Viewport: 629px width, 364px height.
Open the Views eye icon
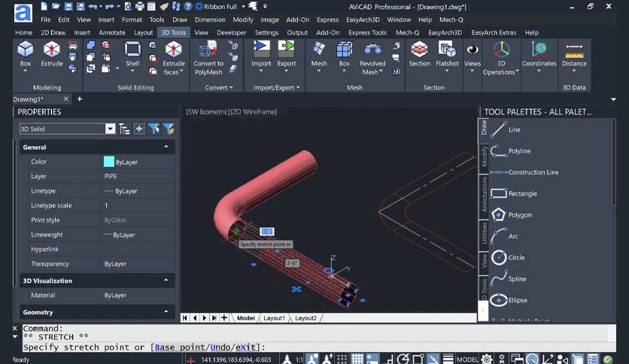[473, 50]
